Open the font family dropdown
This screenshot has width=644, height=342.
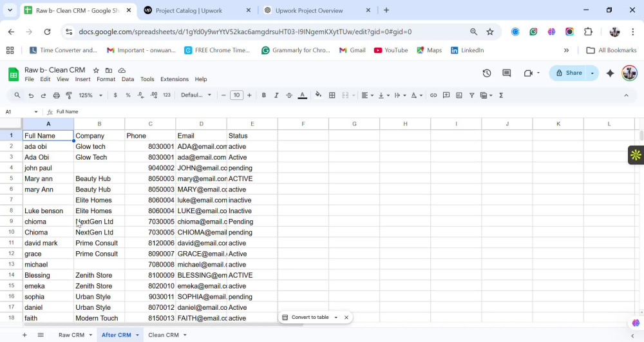click(x=196, y=95)
